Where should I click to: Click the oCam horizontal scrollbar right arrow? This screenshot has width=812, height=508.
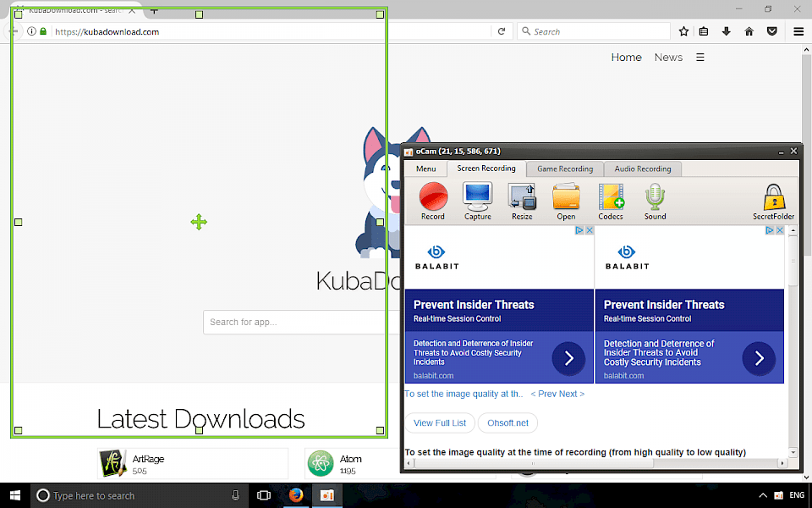tap(782, 463)
